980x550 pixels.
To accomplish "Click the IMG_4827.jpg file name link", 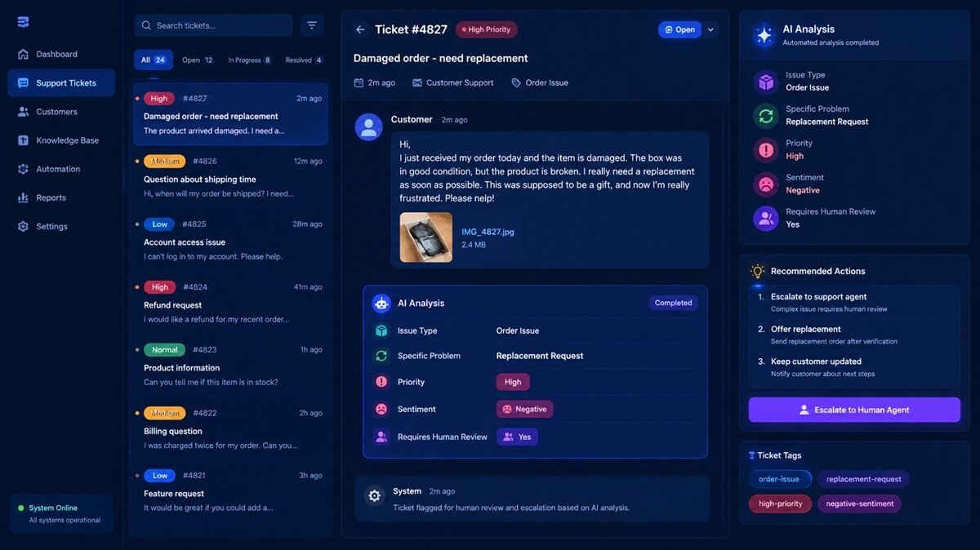I will coord(488,232).
